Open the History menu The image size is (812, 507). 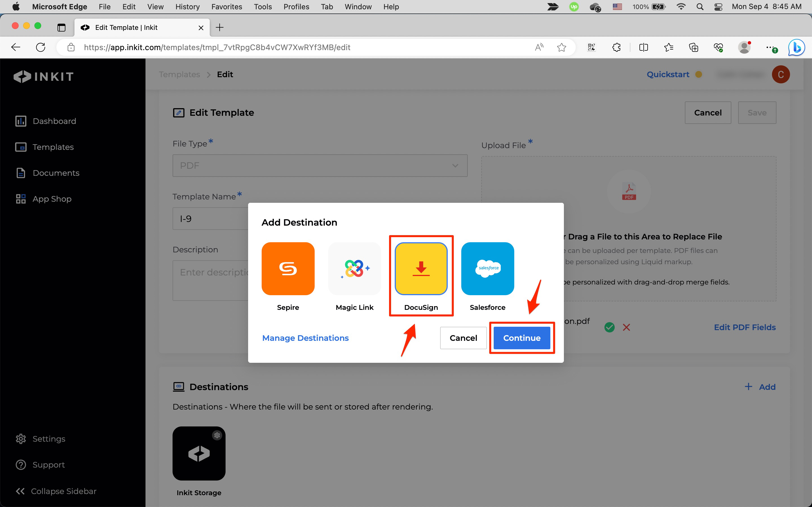[187, 7]
